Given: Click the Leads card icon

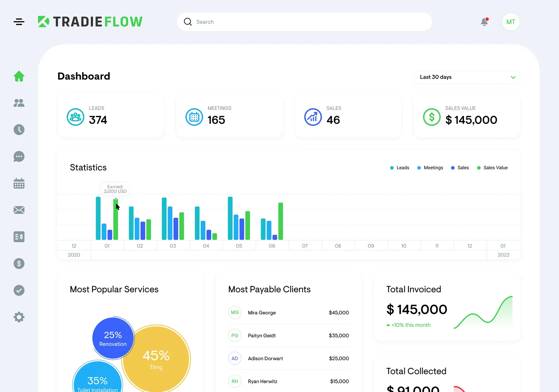Looking at the screenshot, I should [x=75, y=117].
